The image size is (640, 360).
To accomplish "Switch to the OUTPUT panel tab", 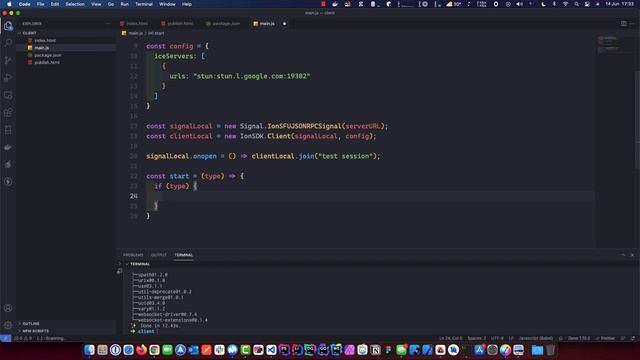I will coord(159,255).
